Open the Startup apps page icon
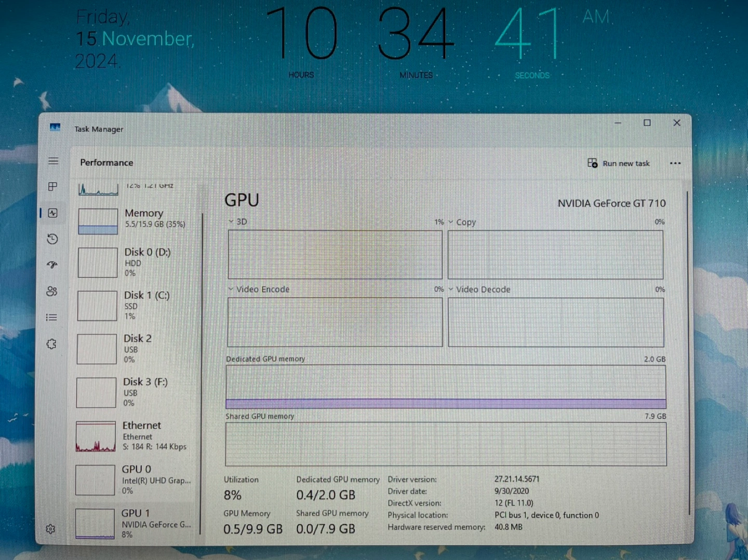This screenshot has width=748, height=560. pos(52,265)
